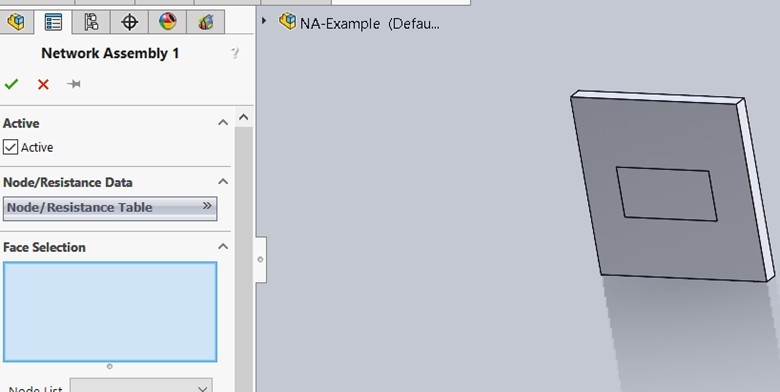Click the panel scrollbar up arrow
Screen dimensions: 780x392
coord(243,117)
